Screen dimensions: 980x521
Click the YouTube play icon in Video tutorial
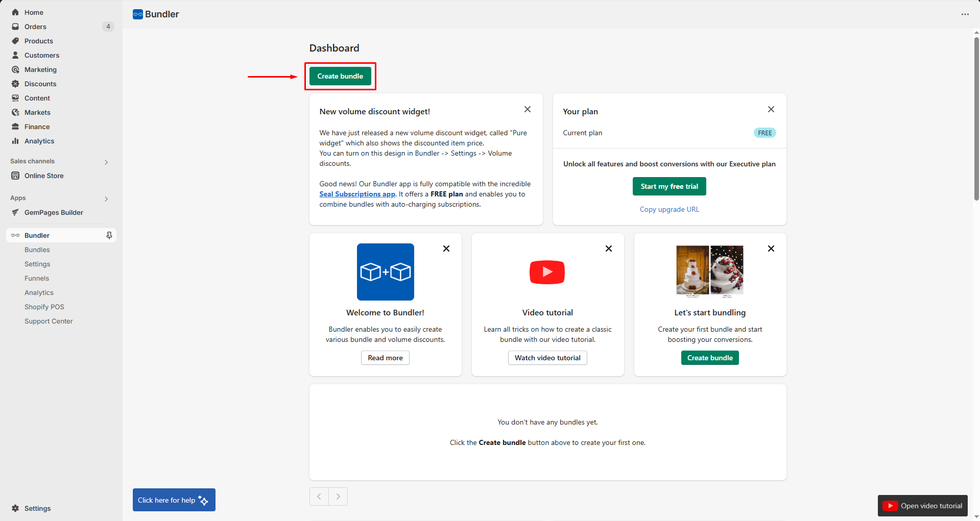(547, 272)
